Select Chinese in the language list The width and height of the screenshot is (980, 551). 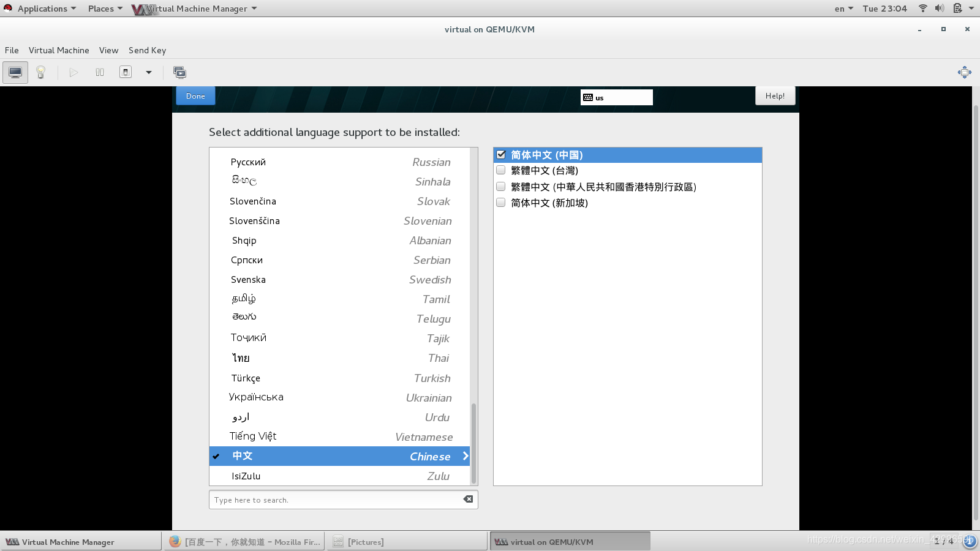pos(339,456)
